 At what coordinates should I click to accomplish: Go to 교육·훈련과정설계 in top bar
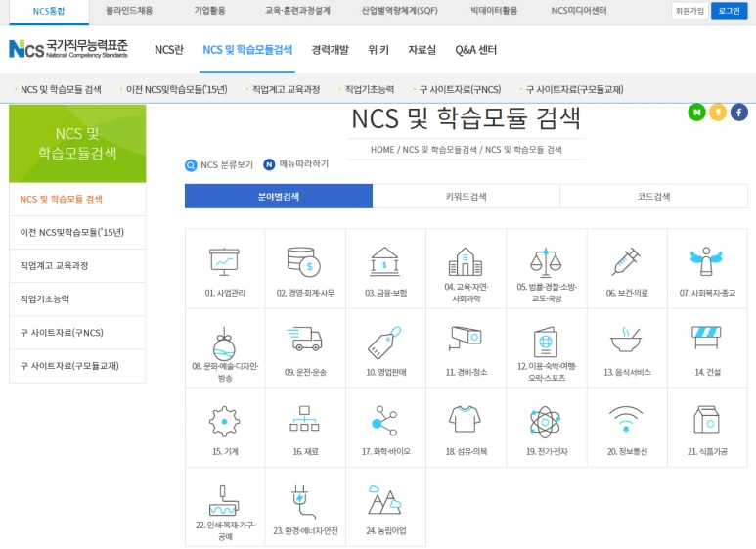[x=297, y=11]
